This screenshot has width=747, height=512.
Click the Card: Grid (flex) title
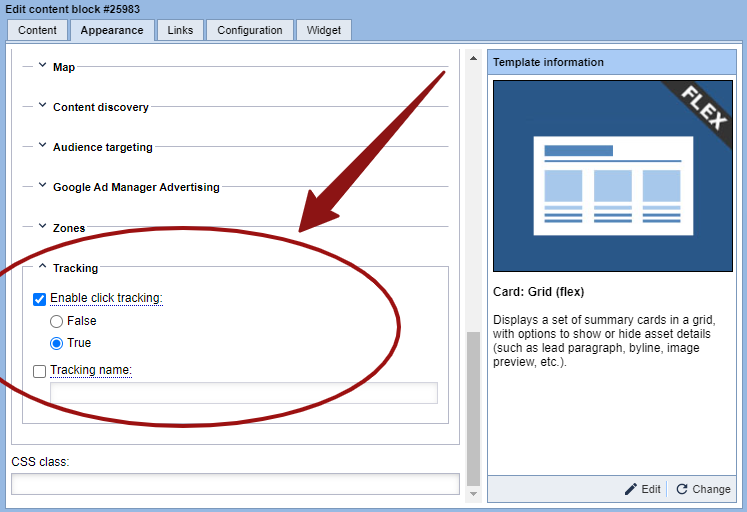pyautogui.click(x=538, y=291)
